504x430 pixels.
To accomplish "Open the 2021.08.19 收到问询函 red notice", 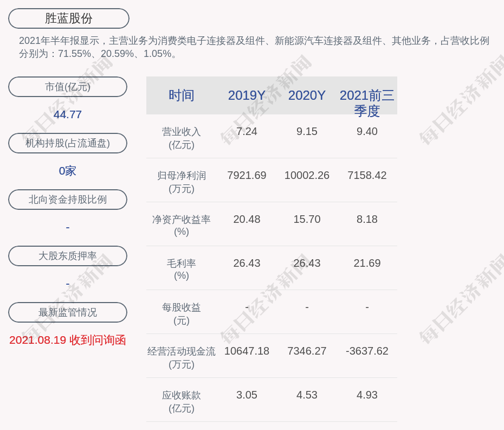I will pos(68,340).
